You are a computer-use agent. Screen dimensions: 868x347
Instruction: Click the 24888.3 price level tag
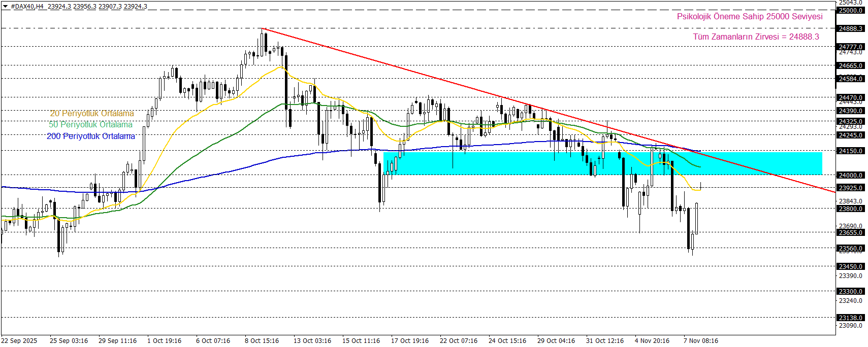[x=851, y=28]
